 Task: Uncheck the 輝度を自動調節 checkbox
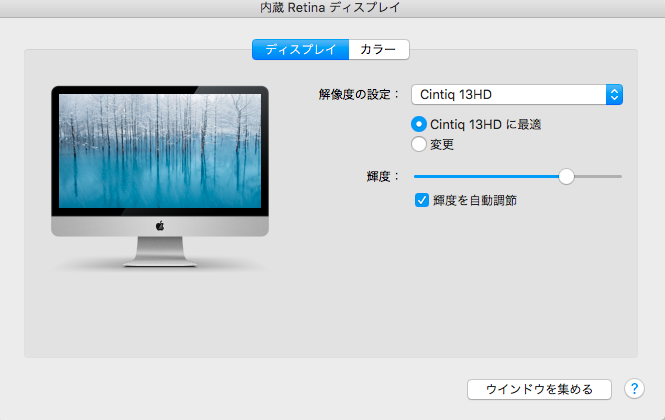click(422, 200)
